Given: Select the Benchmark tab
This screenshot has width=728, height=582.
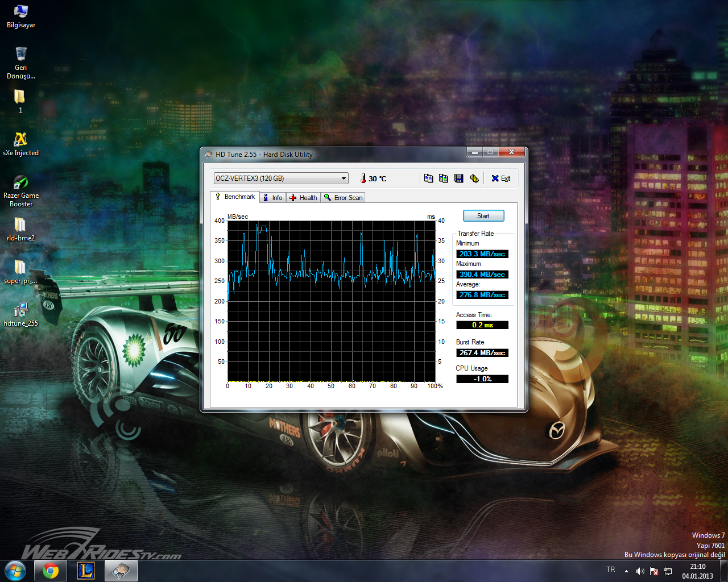Looking at the screenshot, I should pyautogui.click(x=235, y=197).
